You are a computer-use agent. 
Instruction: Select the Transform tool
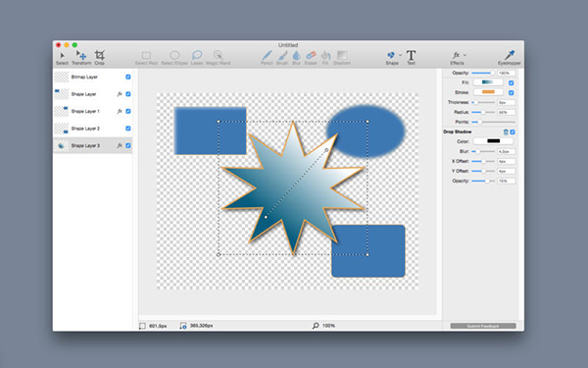pos(81,58)
